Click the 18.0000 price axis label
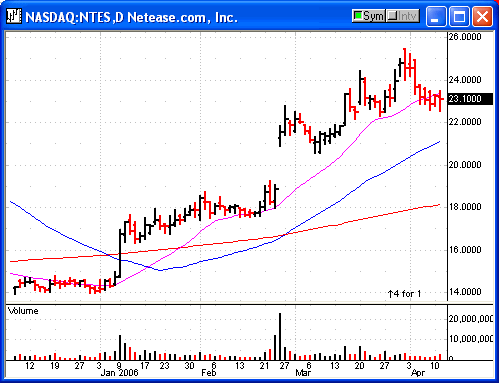Screen dimensions: 499x383 (465, 207)
